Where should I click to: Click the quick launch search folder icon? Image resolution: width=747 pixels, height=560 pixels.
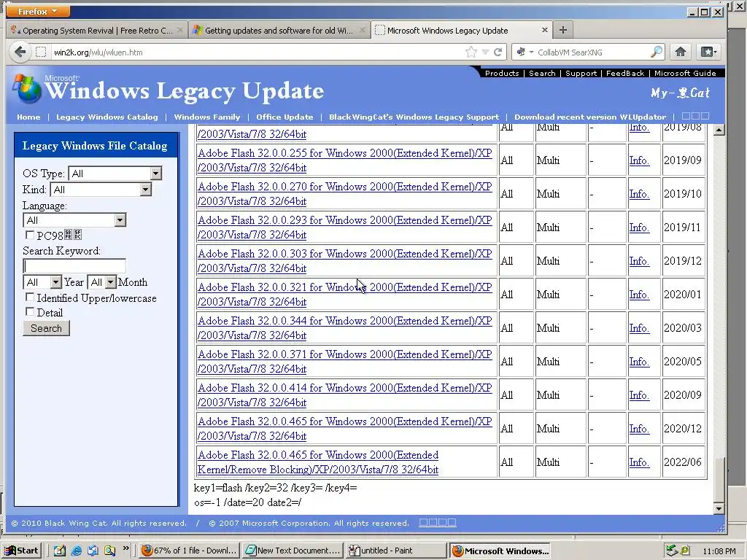109,551
